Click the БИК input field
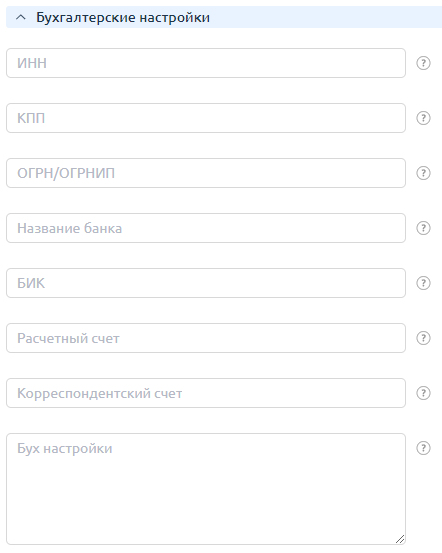This screenshot has width=442, height=553. pyautogui.click(x=206, y=283)
